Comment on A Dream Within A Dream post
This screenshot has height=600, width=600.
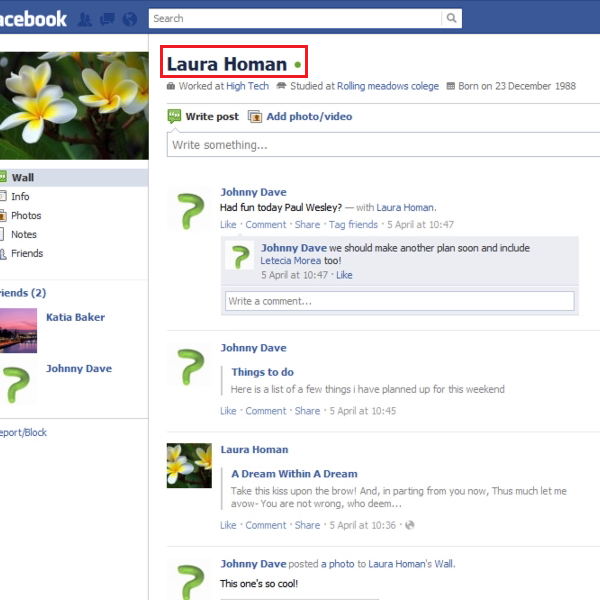[x=266, y=525]
